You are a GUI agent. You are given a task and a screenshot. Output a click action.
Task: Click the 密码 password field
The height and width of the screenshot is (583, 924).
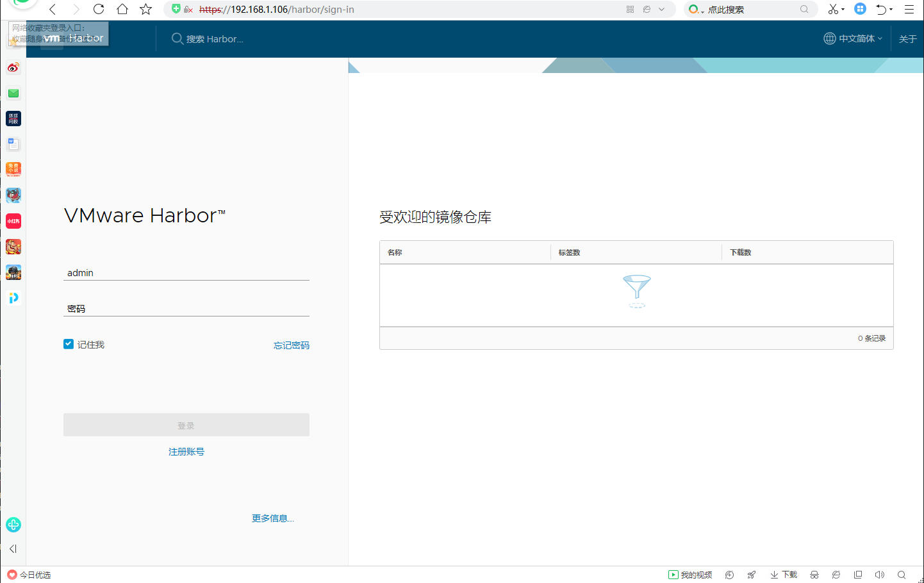[186, 309]
